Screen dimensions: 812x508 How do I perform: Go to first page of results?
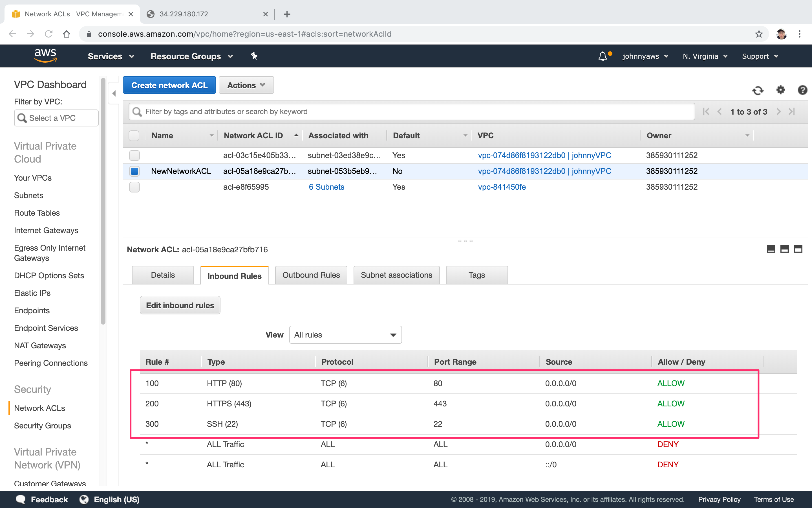coord(706,111)
